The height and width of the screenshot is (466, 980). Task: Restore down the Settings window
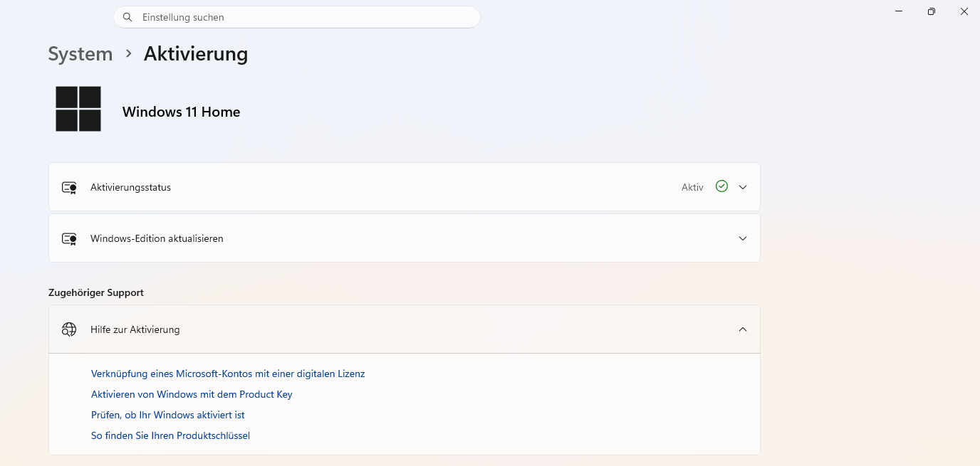point(932,11)
